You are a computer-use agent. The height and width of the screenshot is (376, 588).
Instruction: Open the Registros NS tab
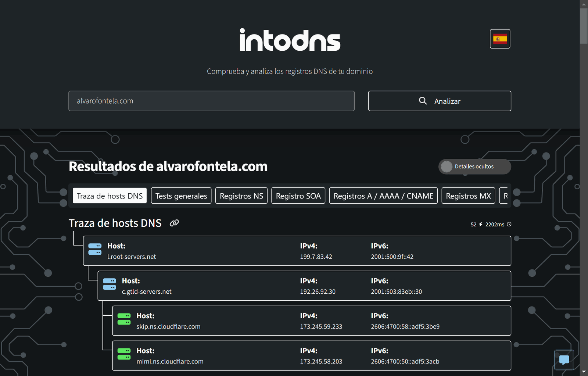tap(241, 196)
